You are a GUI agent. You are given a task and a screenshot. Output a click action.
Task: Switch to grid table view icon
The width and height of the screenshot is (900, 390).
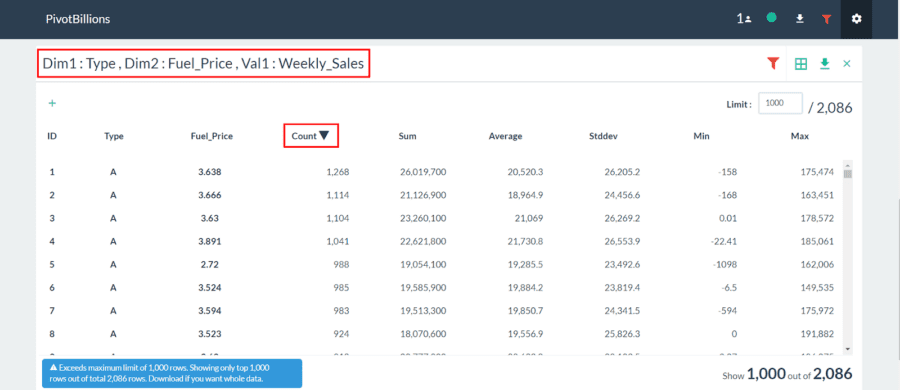tap(801, 64)
